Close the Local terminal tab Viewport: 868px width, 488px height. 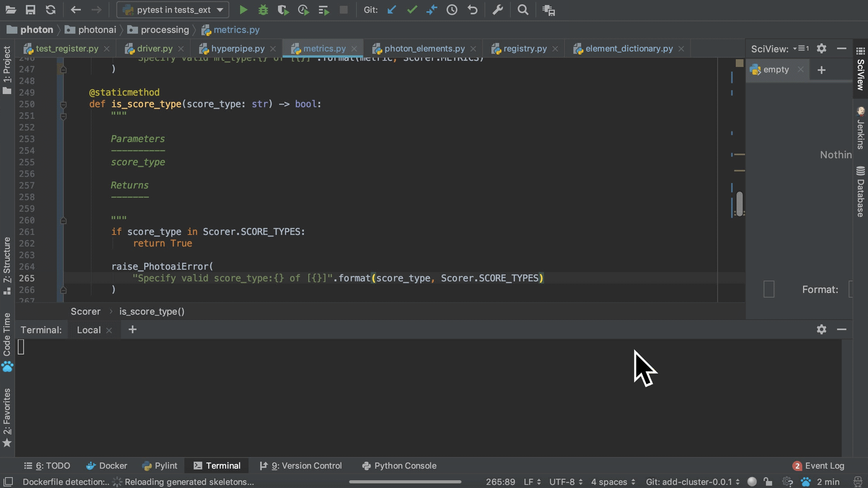pos(109,330)
